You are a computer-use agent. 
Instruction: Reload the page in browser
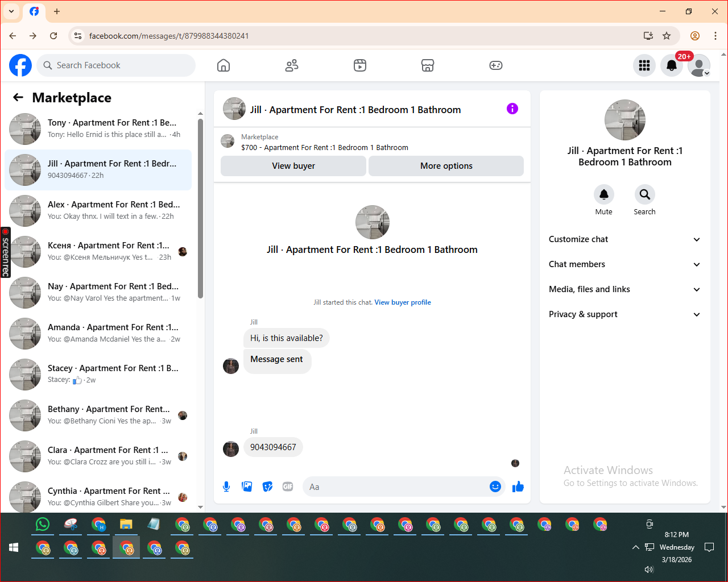(53, 36)
